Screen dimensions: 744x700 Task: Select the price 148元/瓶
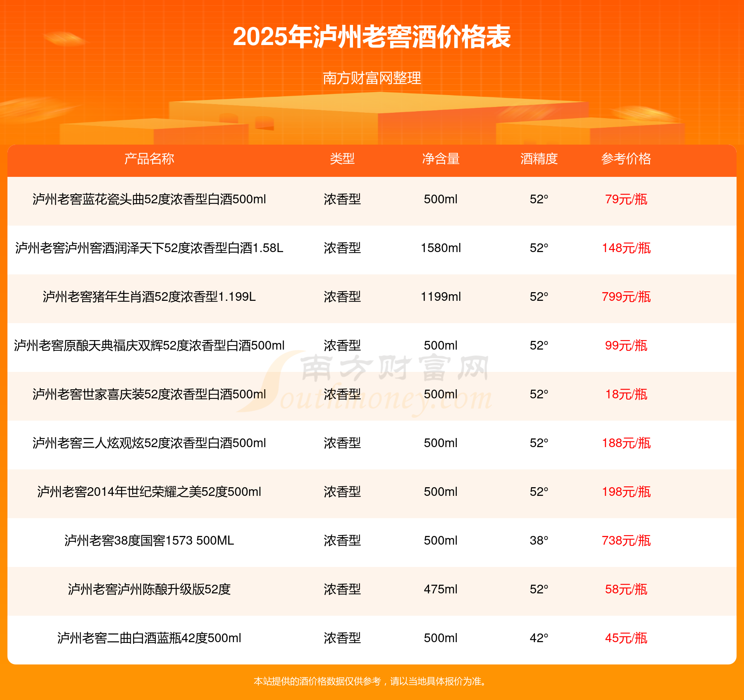click(x=626, y=248)
